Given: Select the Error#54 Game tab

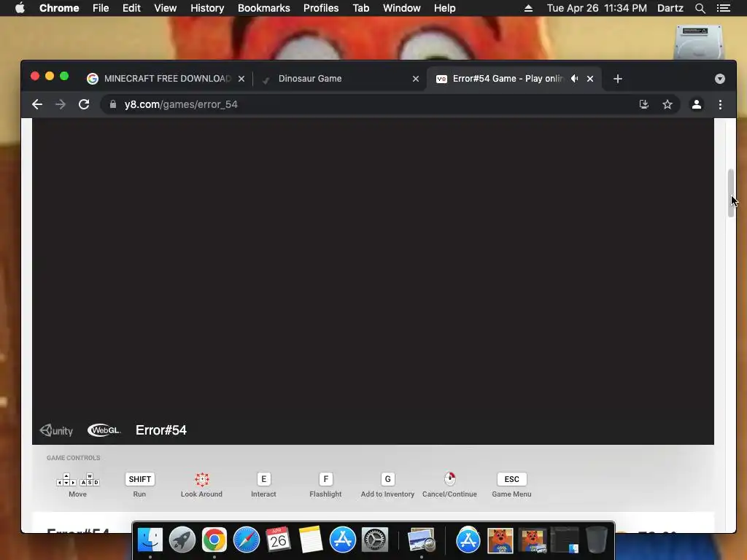Looking at the screenshot, I should [x=514, y=79].
